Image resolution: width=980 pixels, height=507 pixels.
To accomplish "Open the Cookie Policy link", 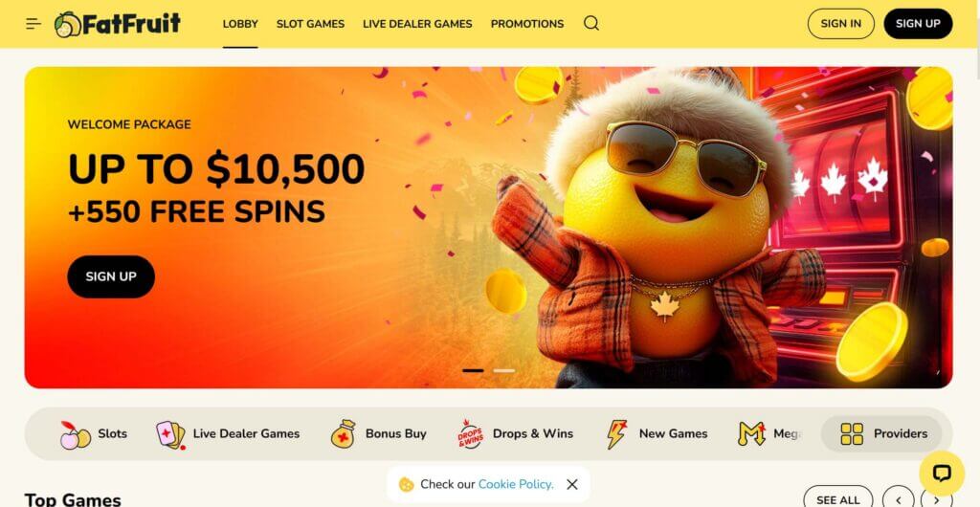I will 516,485.
